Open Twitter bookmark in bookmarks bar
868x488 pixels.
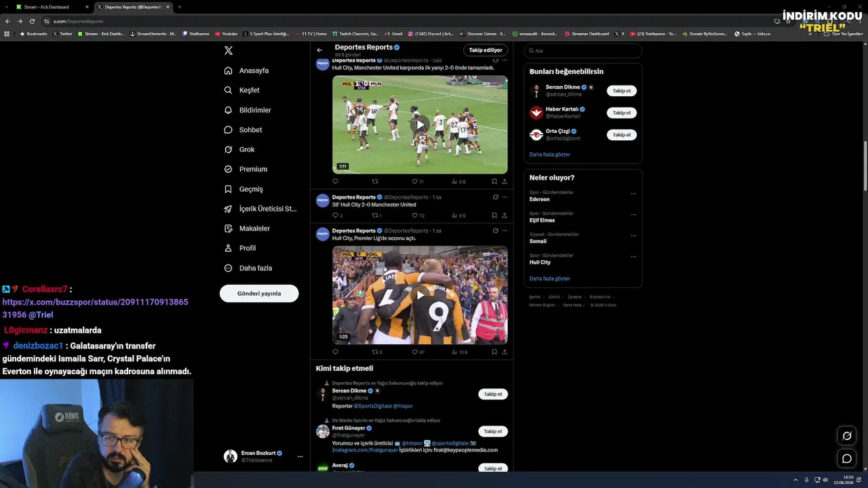[62, 34]
